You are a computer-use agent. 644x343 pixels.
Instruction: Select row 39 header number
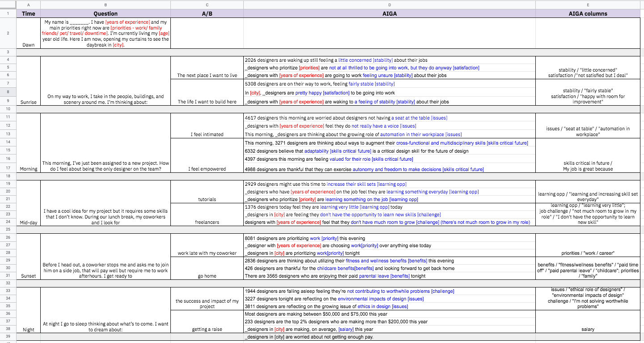(x=8, y=337)
